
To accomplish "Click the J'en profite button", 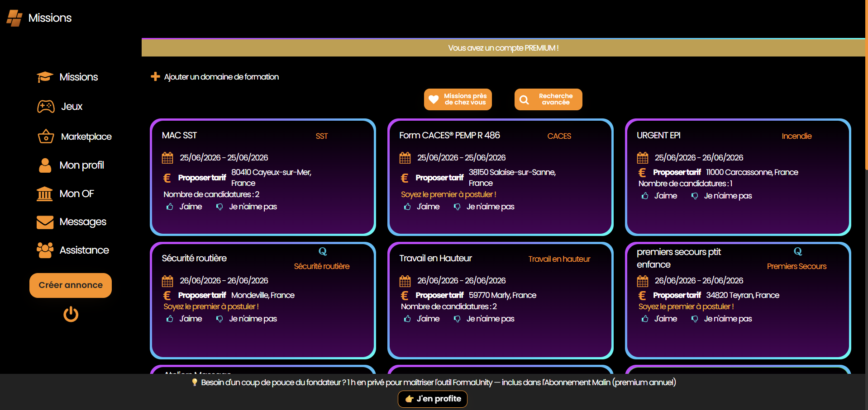I will tap(433, 399).
